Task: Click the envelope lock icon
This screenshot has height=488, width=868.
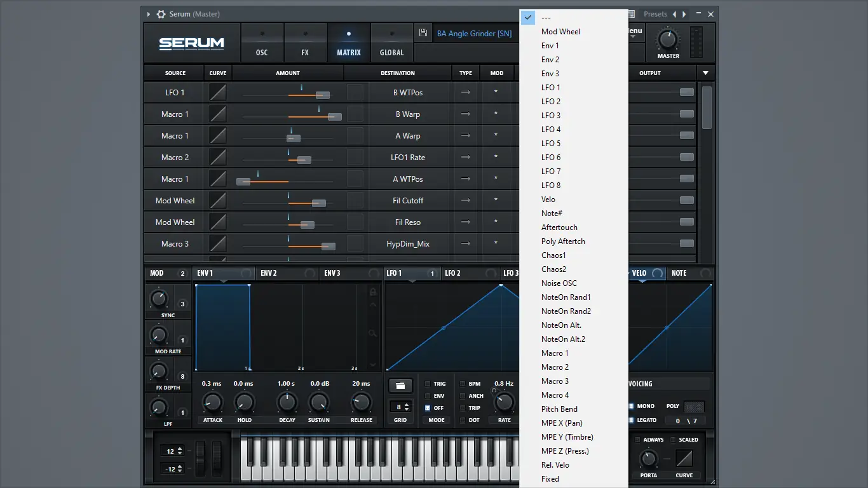Action: pos(373,292)
